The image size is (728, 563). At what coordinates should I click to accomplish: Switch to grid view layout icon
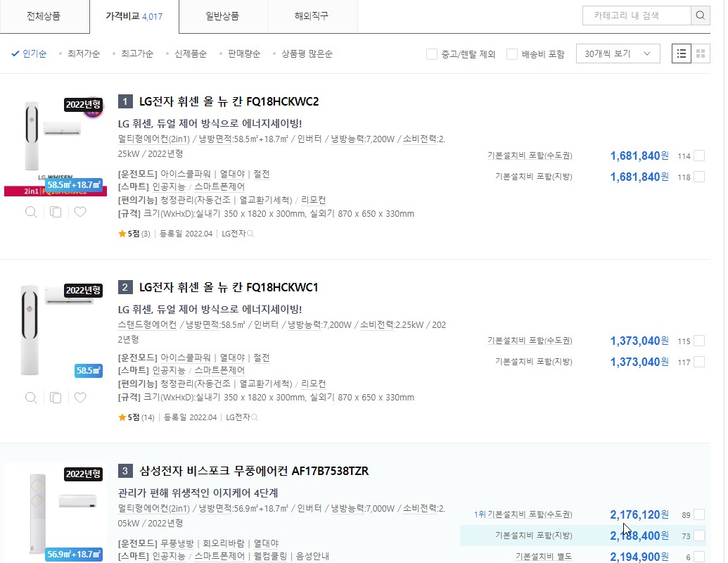[x=701, y=54]
